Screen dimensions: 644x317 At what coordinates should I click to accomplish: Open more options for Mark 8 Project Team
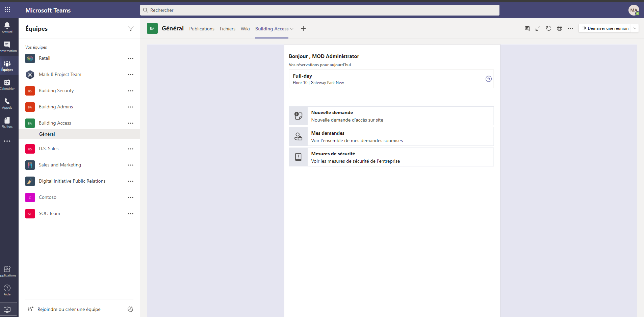click(131, 75)
